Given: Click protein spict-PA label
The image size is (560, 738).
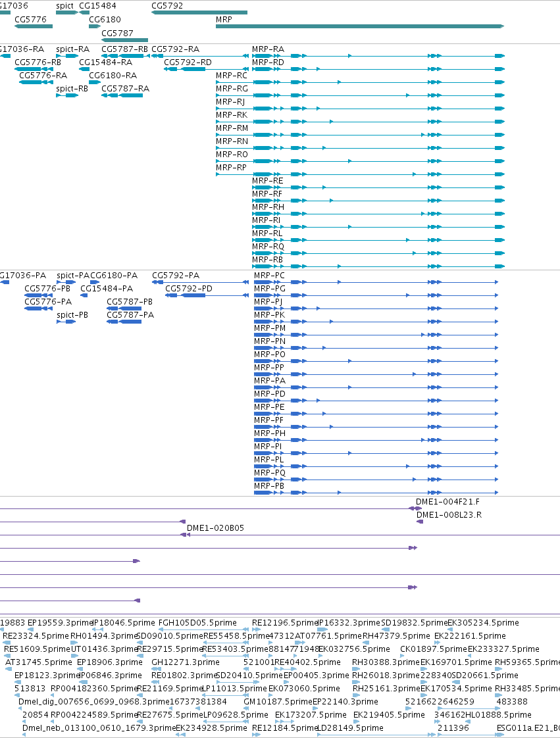Looking at the screenshot, I should [x=73, y=276].
